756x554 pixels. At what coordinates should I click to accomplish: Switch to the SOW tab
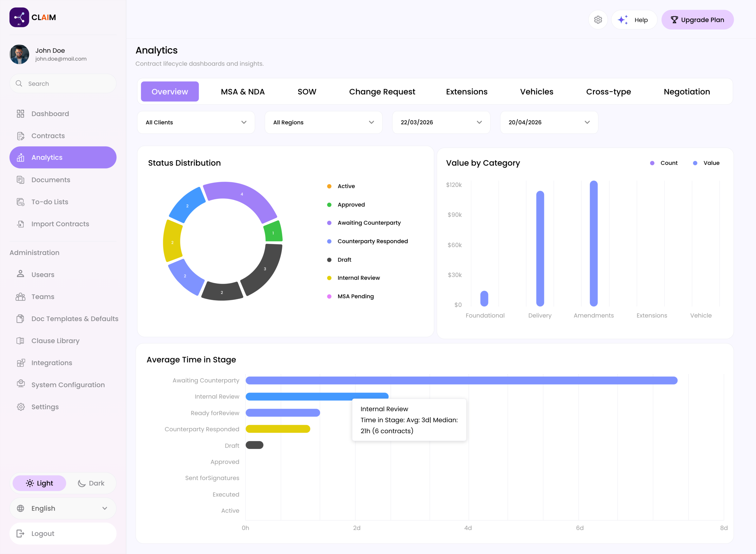tap(307, 91)
